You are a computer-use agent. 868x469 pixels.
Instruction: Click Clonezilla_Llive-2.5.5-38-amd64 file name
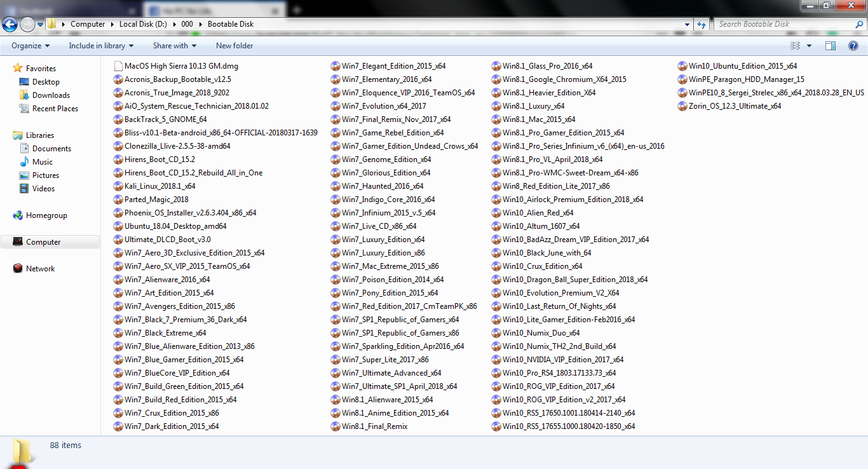click(x=177, y=146)
